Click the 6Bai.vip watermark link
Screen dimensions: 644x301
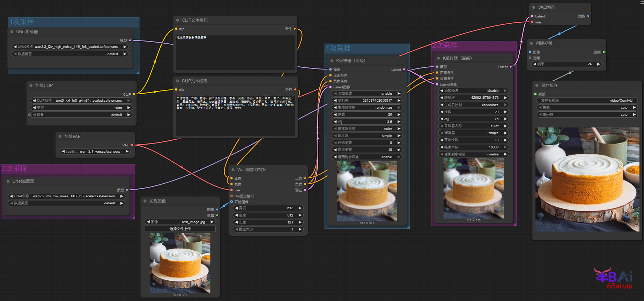tap(619, 286)
